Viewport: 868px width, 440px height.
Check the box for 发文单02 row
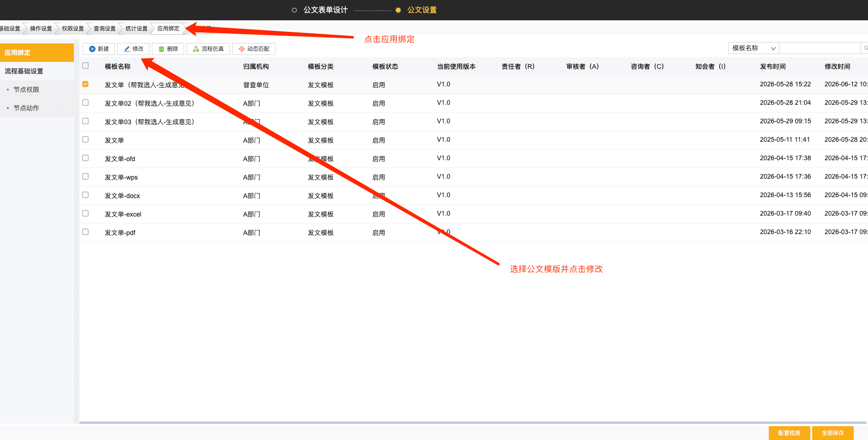85,103
